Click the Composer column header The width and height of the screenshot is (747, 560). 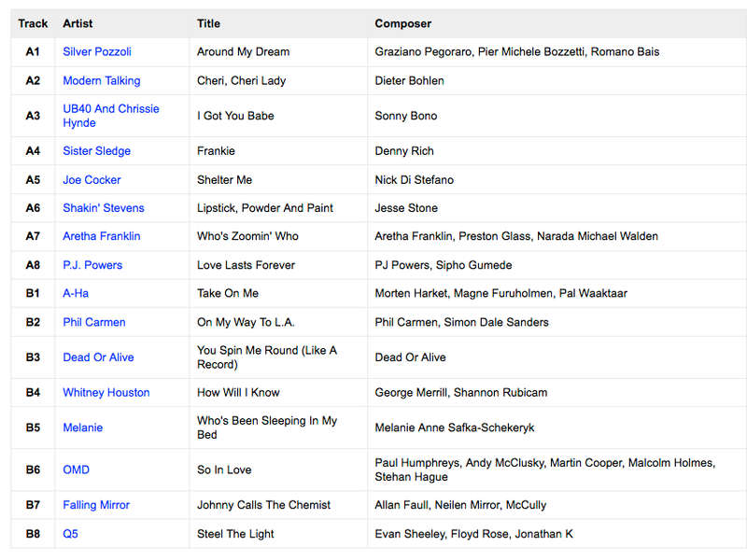[x=403, y=24]
